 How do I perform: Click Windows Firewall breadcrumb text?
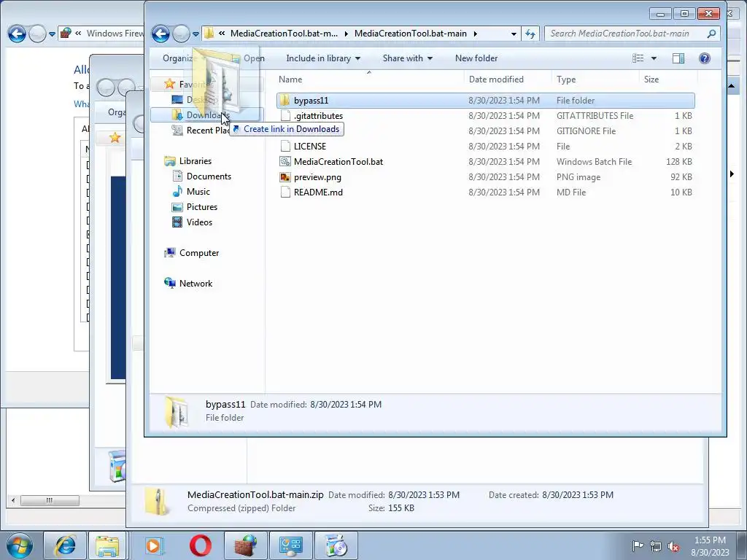[x=115, y=34]
